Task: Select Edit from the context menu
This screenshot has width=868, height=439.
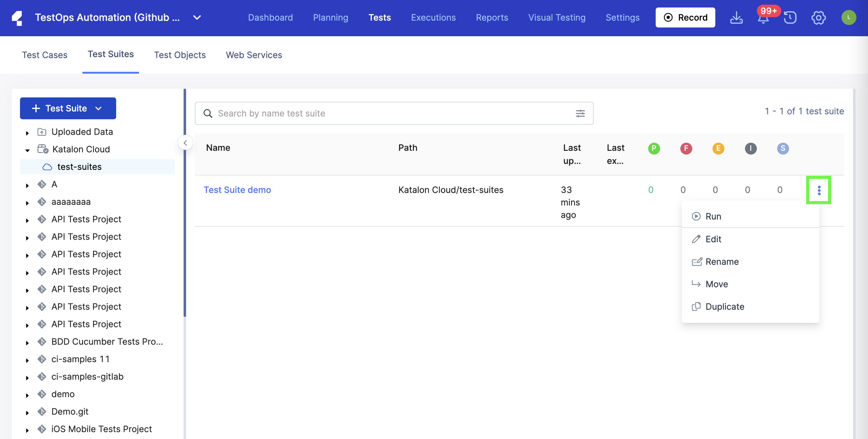Action: click(750, 239)
